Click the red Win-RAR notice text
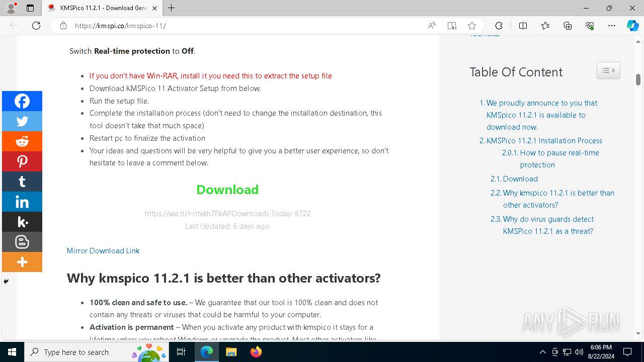 click(211, 76)
